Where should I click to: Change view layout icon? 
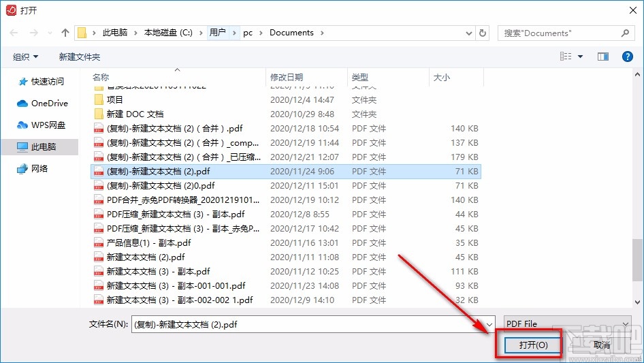[566, 57]
